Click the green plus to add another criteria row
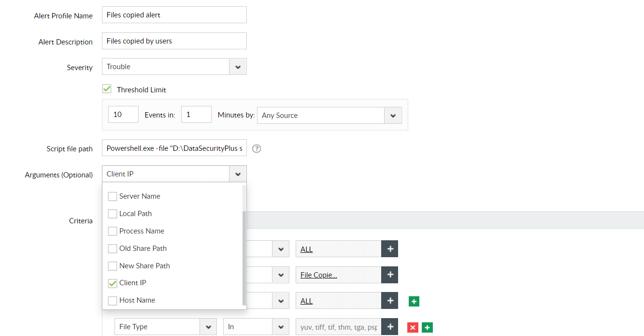Image resolution: width=644 pixels, height=336 pixels. 414,301
